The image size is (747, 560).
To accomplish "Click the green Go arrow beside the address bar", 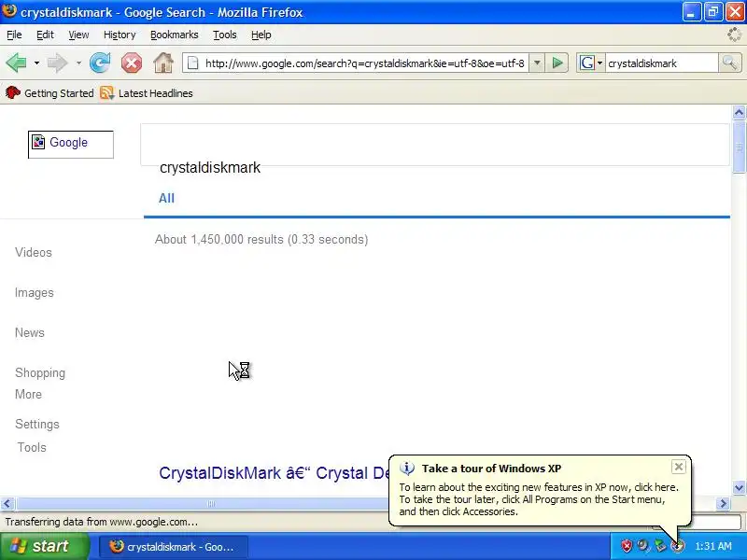I will point(557,63).
